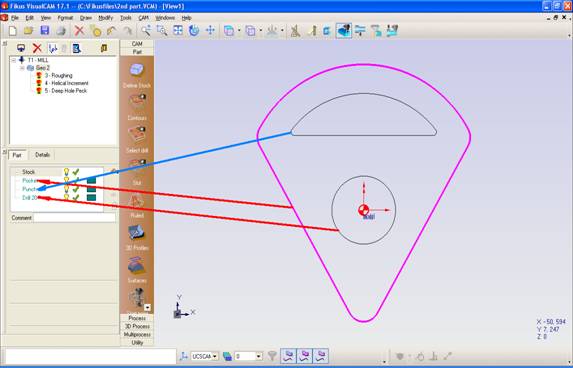Viewport: 573px width, 368px height.
Task: Switch to the Part tab
Action: 17,155
